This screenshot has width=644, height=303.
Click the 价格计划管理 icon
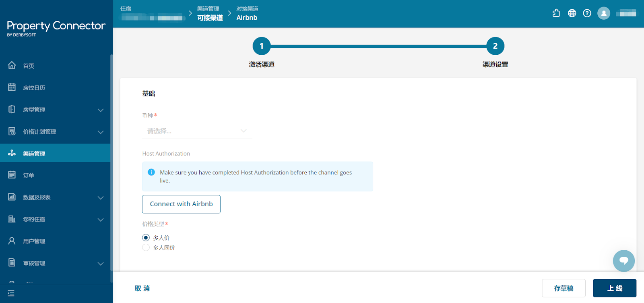click(x=12, y=131)
